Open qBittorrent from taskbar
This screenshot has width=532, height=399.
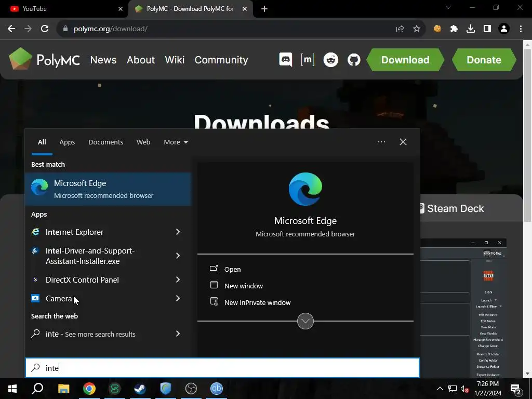(217, 389)
